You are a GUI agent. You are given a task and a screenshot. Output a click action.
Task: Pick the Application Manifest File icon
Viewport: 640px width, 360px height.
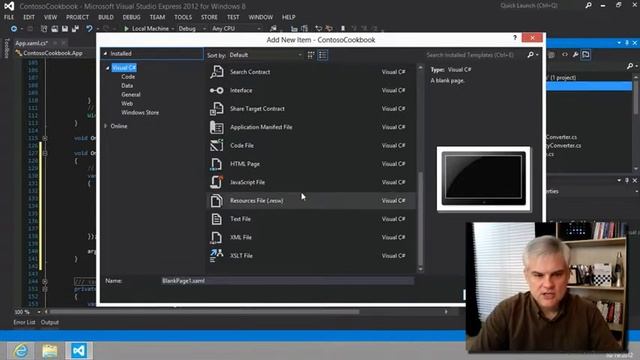tap(216, 127)
